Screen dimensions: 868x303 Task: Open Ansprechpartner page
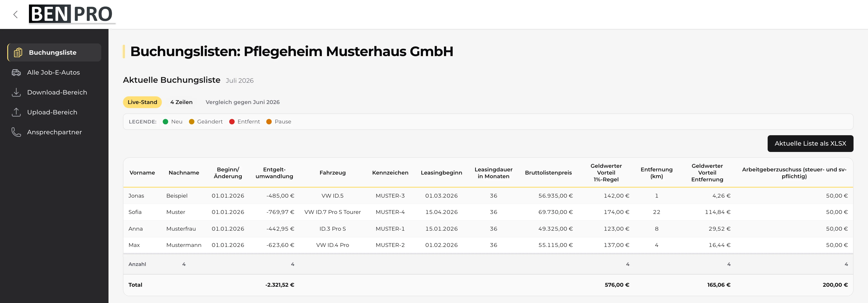coord(54,132)
